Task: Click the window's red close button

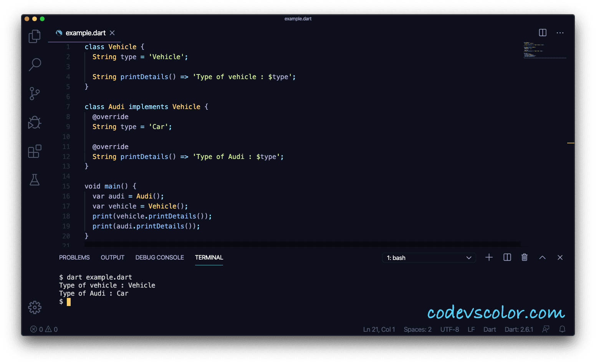Action: (x=27, y=19)
